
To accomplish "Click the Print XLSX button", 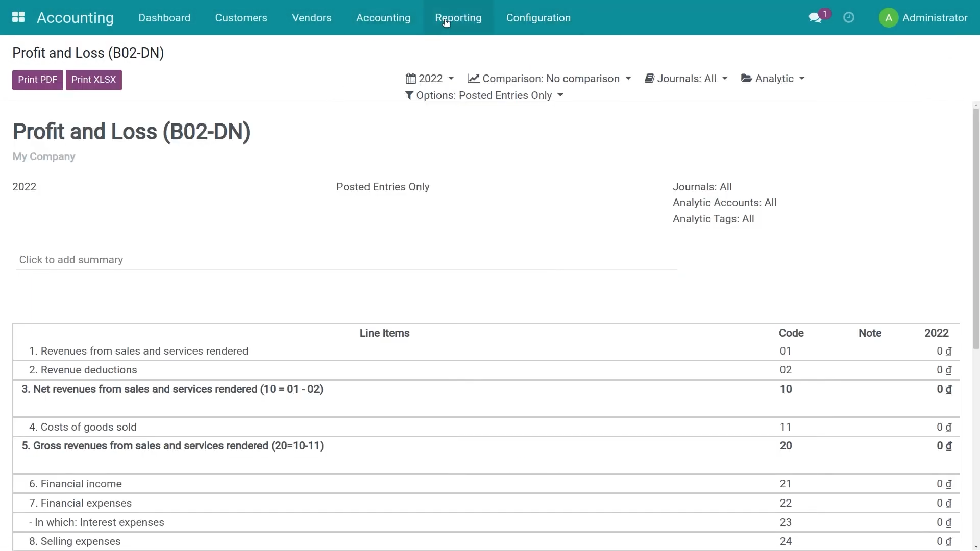I will 93,80.
